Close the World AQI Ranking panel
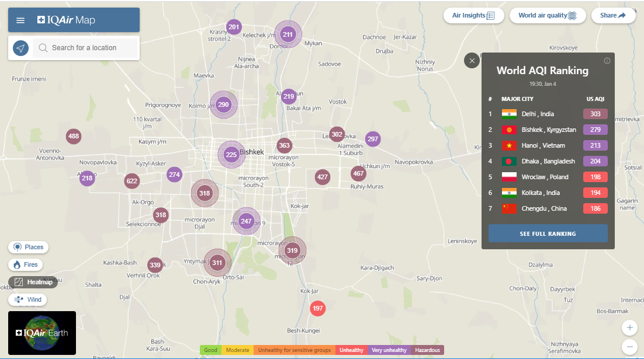The width and height of the screenshot is (644, 359). tap(472, 61)
